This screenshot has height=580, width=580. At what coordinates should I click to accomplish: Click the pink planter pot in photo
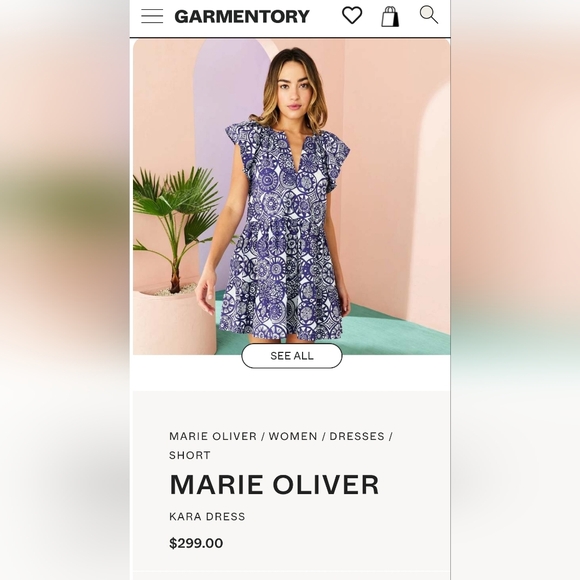tap(173, 323)
